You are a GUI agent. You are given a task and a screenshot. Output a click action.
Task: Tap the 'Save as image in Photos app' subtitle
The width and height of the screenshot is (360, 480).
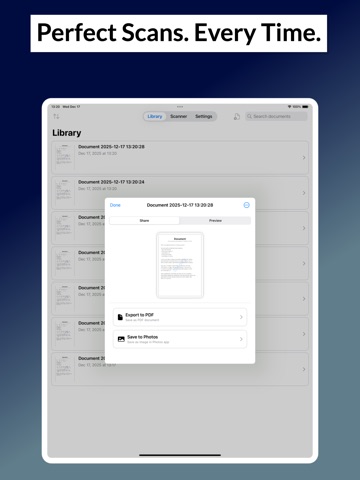tap(148, 342)
